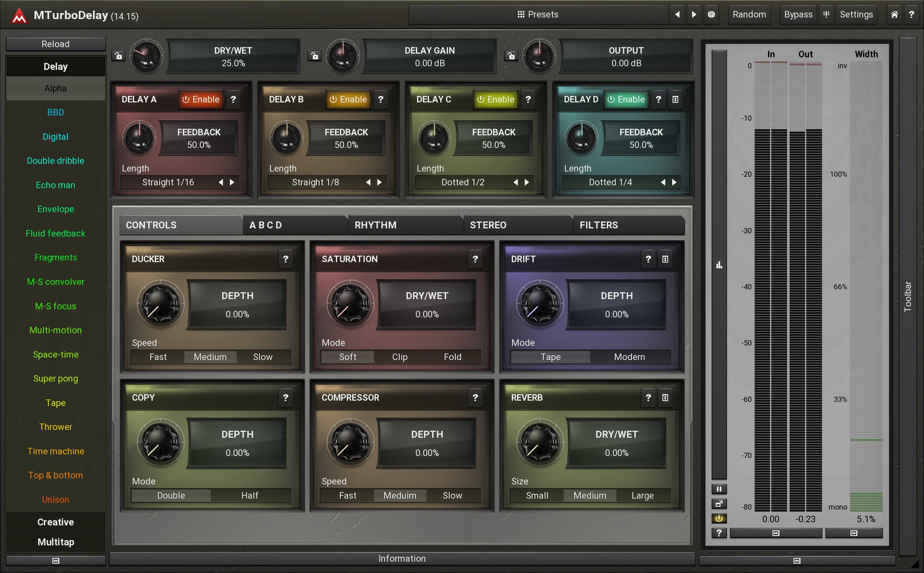Click the random preset dice icon
The image size is (924, 573).
coord(711,15)
